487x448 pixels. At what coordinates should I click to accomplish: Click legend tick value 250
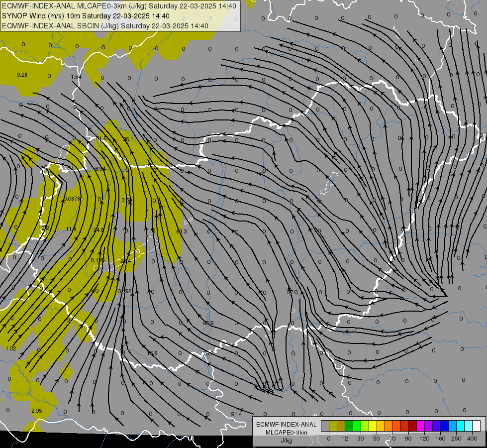point(456,439)
